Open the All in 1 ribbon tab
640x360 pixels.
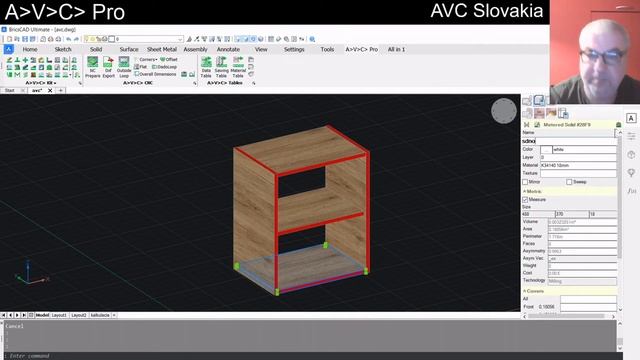click(396, 49)
